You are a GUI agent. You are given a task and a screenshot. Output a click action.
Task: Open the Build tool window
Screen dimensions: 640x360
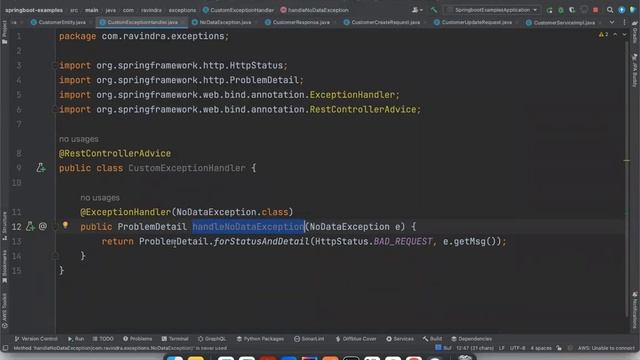[x=432, y=339]
